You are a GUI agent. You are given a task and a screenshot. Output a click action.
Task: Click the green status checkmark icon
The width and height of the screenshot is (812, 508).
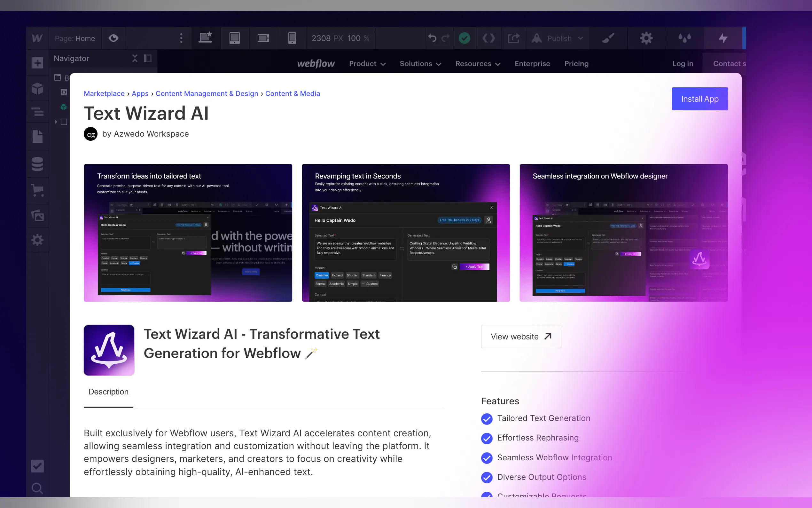point(465,38)
